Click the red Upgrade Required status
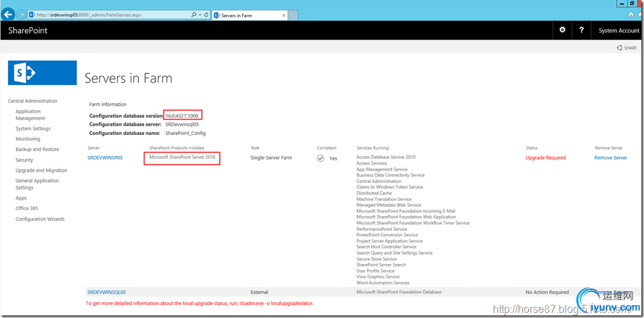This screenshot has height=318, width=644. coord(545,158)
